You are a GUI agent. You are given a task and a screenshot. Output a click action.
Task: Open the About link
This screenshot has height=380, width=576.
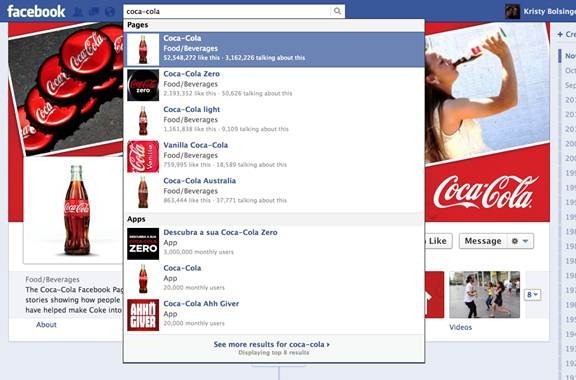pos(46,325)
